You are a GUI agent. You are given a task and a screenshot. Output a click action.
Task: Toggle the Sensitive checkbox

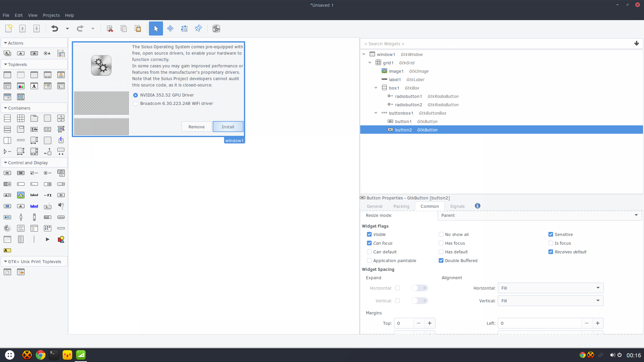click(551, 234)
